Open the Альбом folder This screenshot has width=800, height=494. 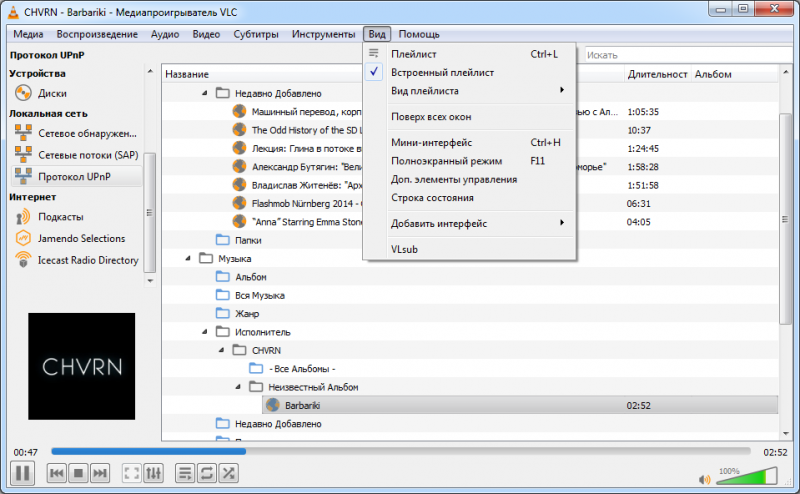click(241, 277)
